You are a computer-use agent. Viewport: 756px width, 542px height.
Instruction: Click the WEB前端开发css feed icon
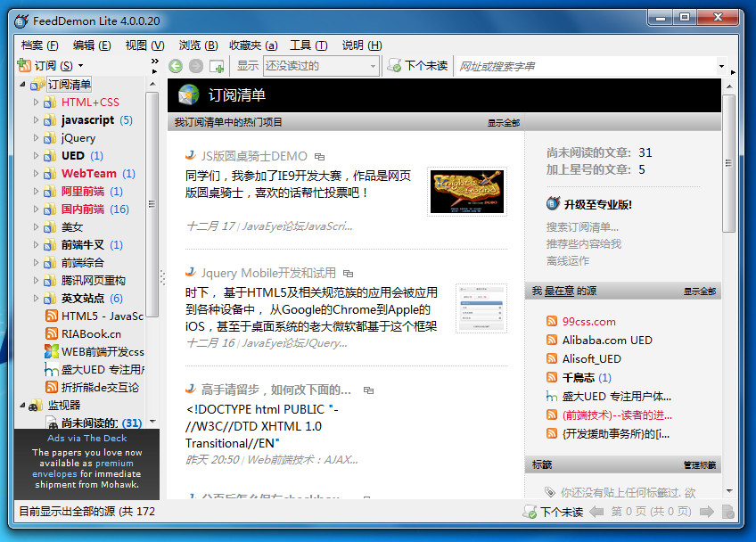[x=52, y=351]
